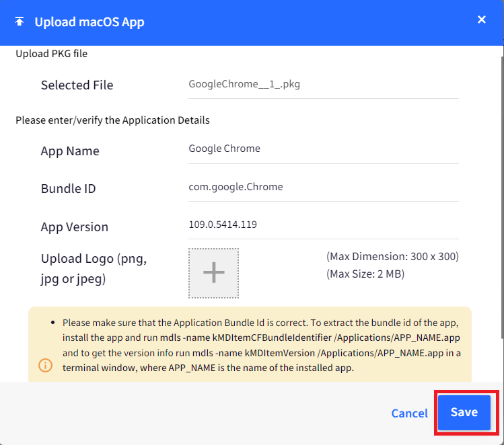Click the 'Selected File' label

[x=77, y=85]
